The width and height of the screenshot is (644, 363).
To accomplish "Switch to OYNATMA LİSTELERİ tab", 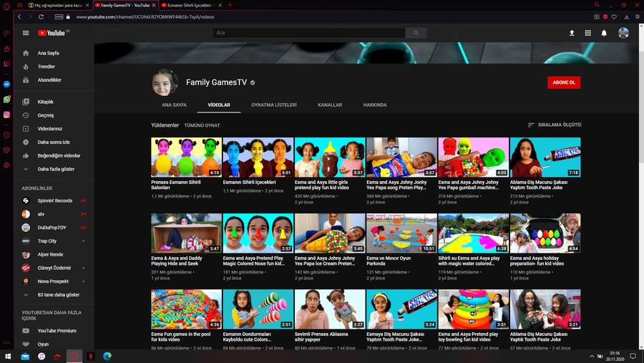I will (274, 105).
